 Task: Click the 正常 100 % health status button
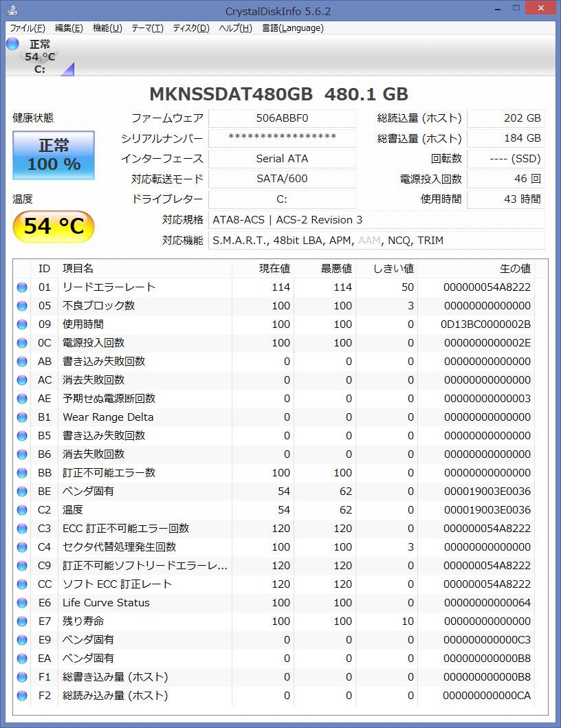[x=54, y=155]
